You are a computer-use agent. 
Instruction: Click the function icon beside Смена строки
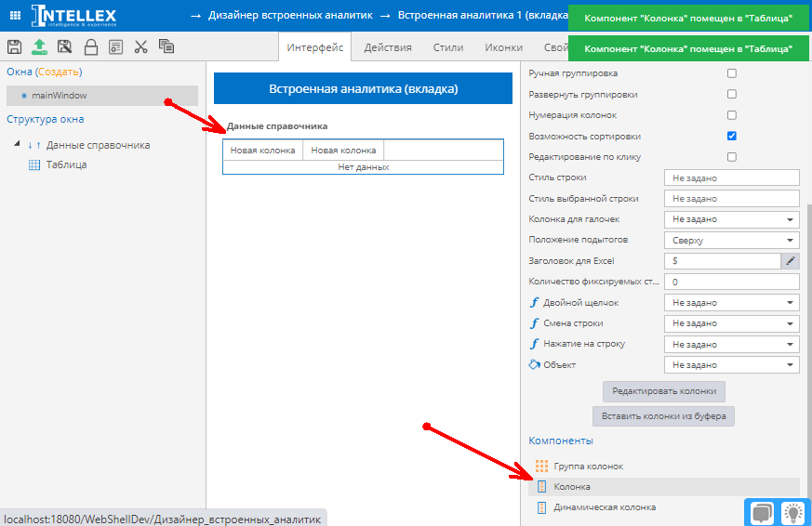click(x=535, y=323)
